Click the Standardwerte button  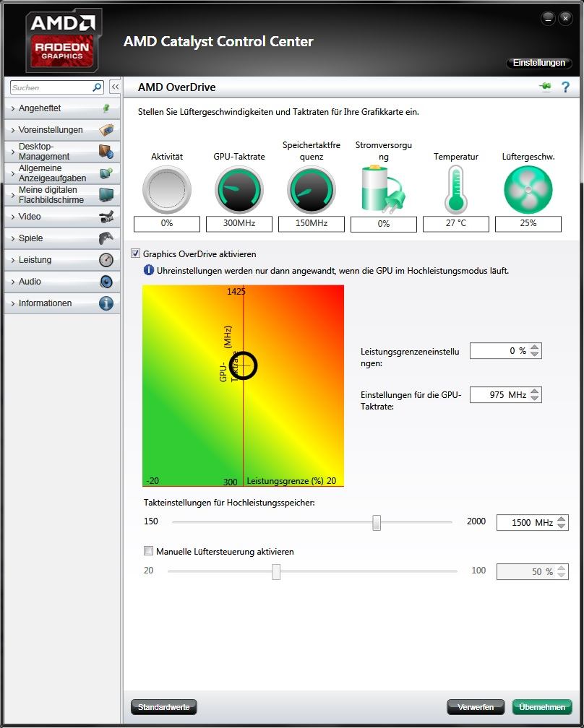pos(164,706)
